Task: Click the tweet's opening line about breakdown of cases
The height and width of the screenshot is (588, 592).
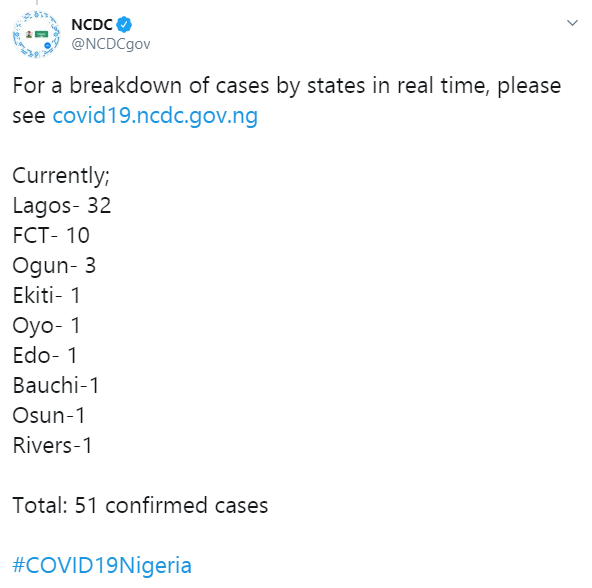Action: 287,86
